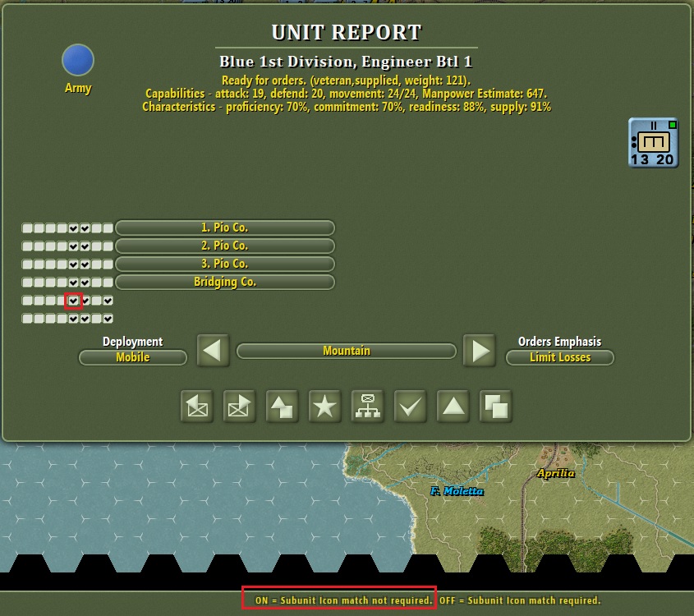Toggle last checkbox in the bottom checkbox row

click(x=108, y=319)
